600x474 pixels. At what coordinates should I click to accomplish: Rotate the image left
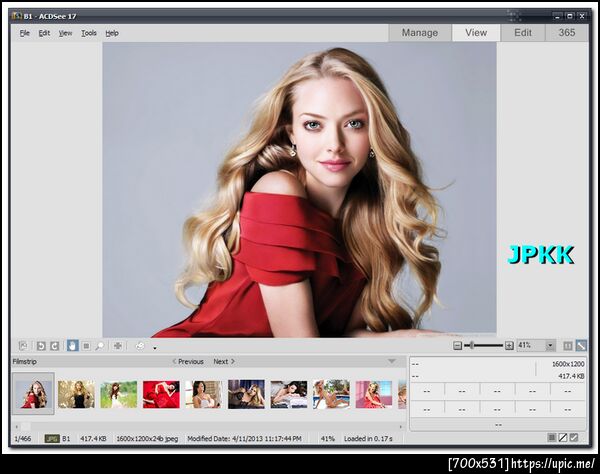click(x=41, y=346)
